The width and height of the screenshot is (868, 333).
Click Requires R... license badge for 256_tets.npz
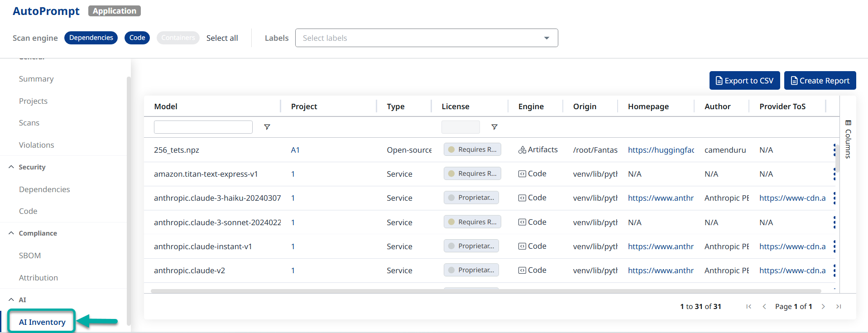coord(472,150)
